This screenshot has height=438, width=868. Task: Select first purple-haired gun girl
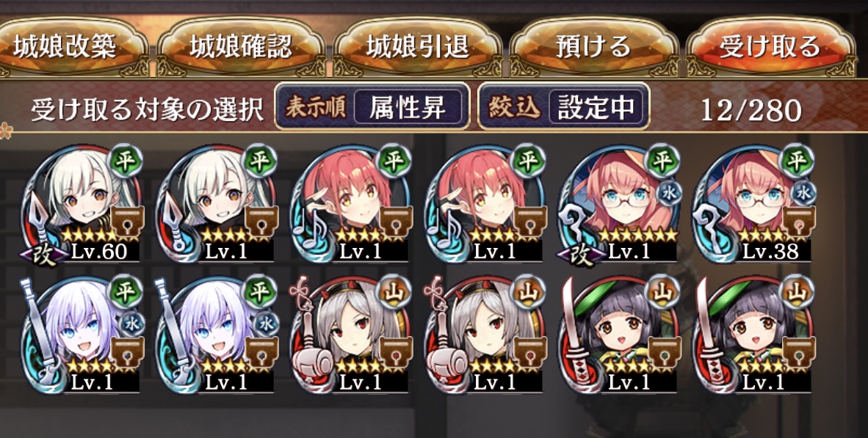click(82, 336)
